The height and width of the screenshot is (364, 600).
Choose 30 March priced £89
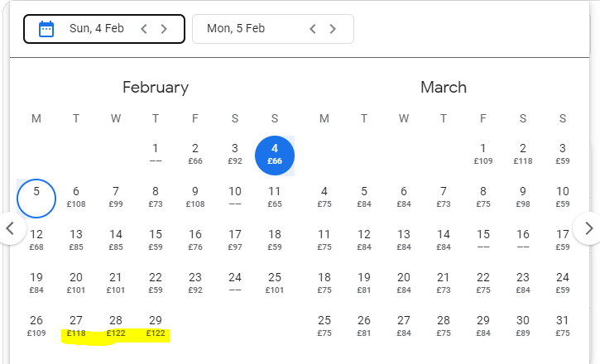(523, 326)
